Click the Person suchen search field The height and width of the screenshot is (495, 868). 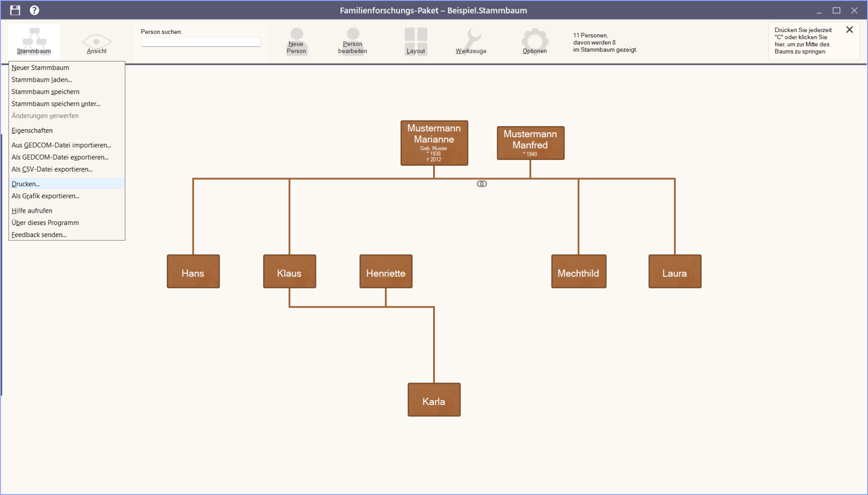tap(201, 42)
